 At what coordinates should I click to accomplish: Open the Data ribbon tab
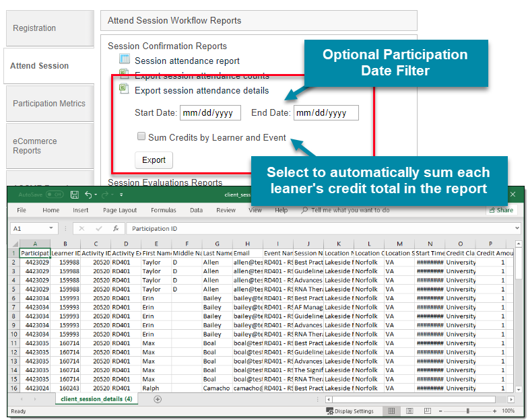[197, 210]
